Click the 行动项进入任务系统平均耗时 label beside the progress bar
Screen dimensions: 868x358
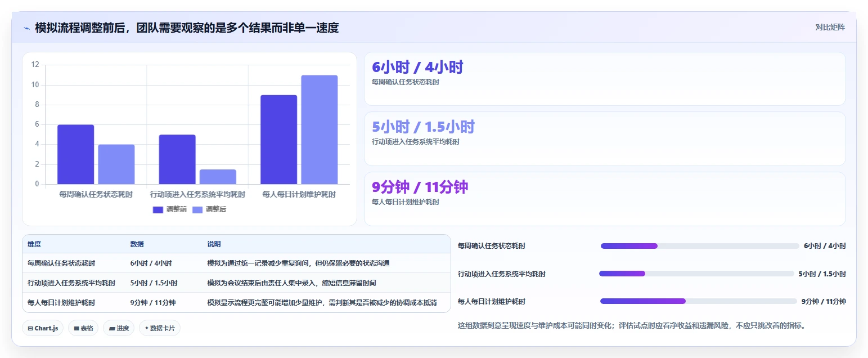click(502, 274)
